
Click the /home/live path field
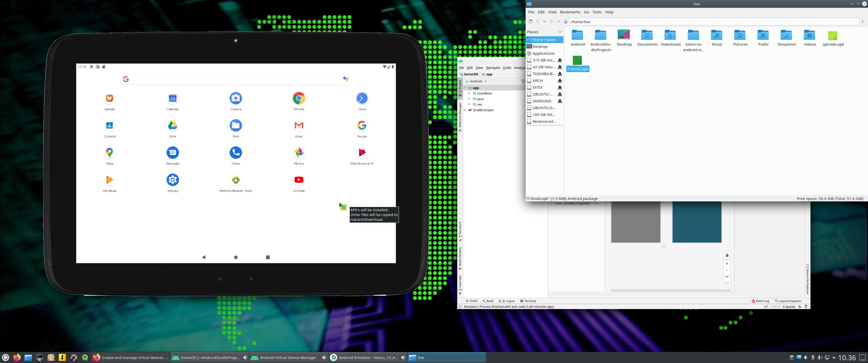[x=714, y=21]
